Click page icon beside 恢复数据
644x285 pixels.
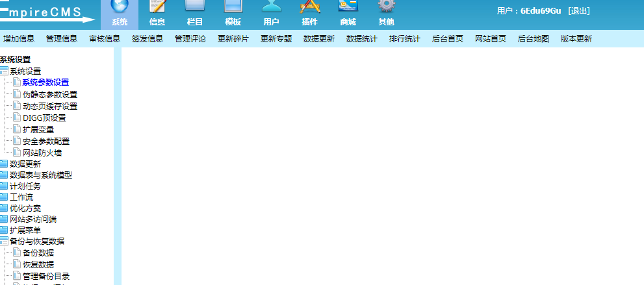17,264
